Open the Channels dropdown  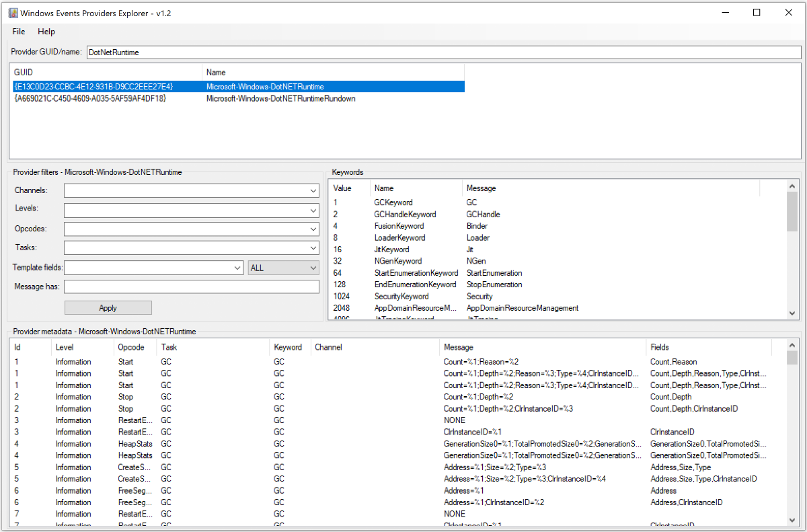(192, 191)
